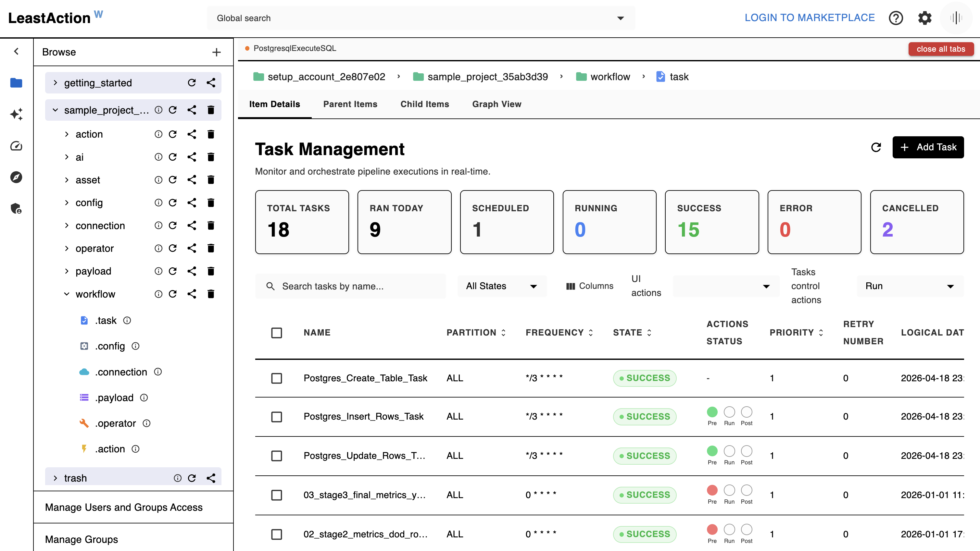The height and width of the screenshot is (551, 980).
Task: Sort by the PARTITION column header
Action: 476,332
